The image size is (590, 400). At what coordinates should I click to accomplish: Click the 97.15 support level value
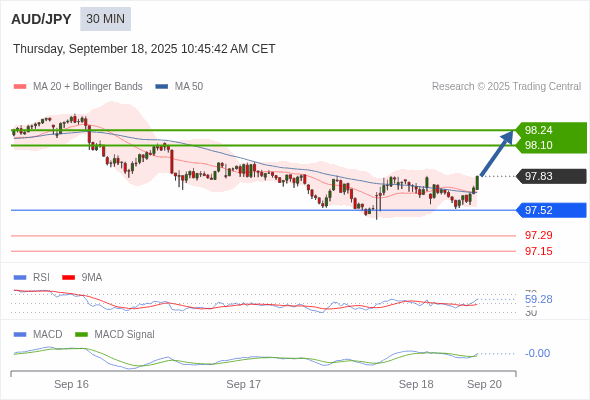click(538, 251)
